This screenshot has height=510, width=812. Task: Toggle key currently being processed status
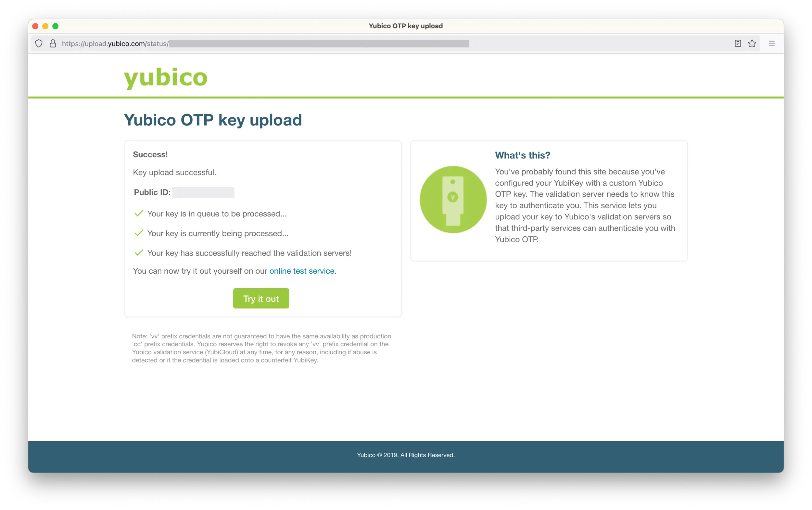pyautogui.click(x=139, y=233)
